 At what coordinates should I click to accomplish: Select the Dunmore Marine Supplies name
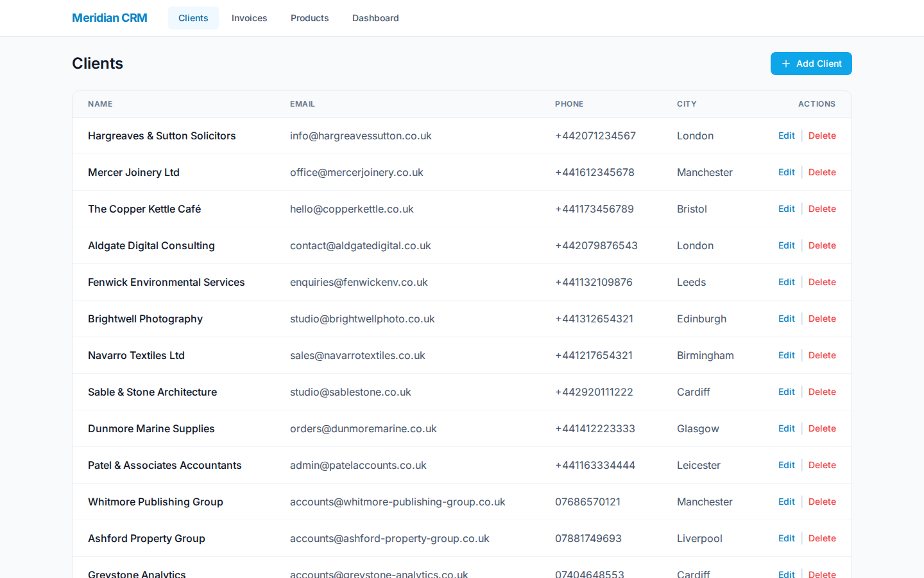151,428
